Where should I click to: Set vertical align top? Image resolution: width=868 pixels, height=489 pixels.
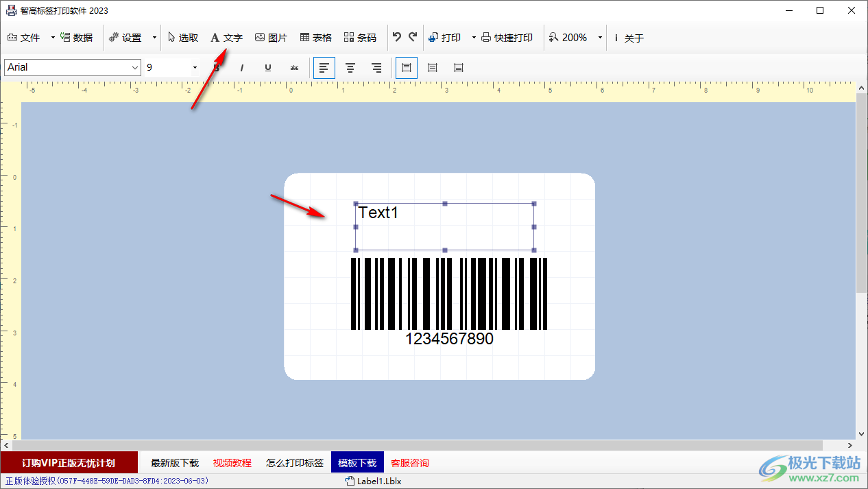(x=407, y=68)
